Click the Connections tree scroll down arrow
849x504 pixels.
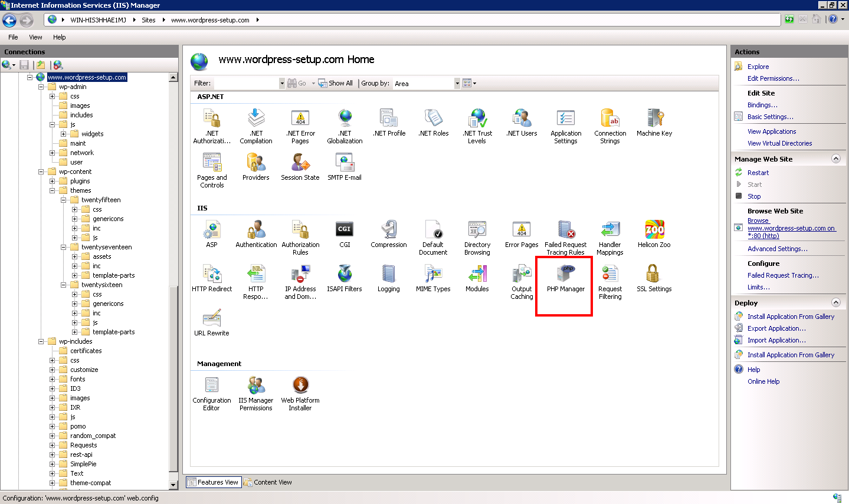pyautogui.click(x=173, y=485)
